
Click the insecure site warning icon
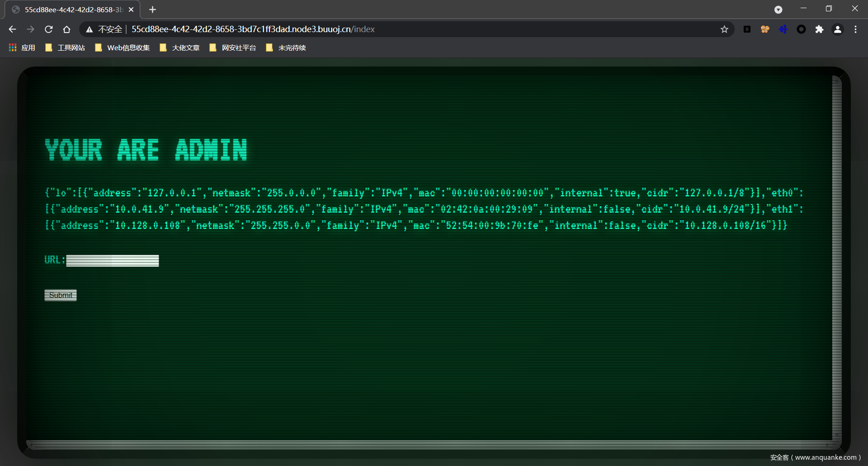[90, 29]
